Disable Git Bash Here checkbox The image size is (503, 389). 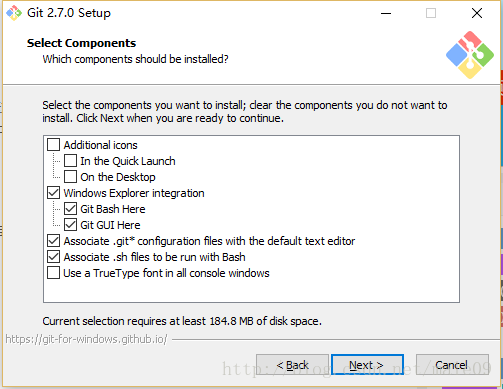click(x=70, y=209)
